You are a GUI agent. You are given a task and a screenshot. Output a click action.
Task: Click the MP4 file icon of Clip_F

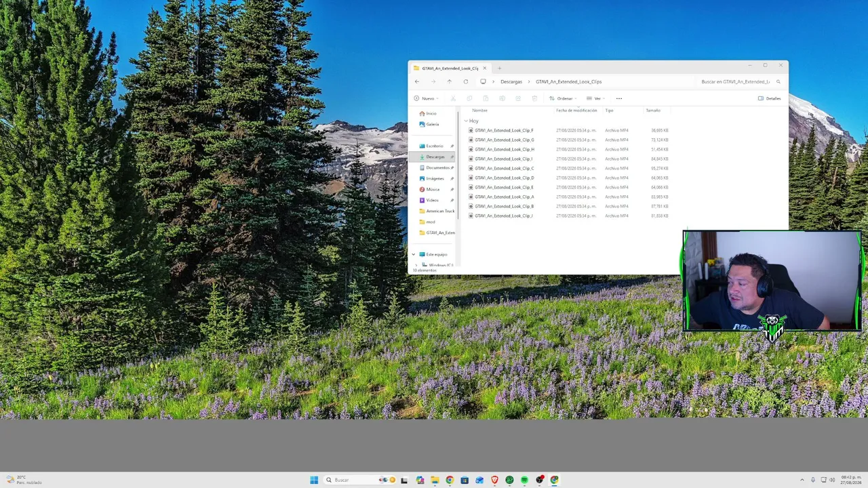click(471, 130)
